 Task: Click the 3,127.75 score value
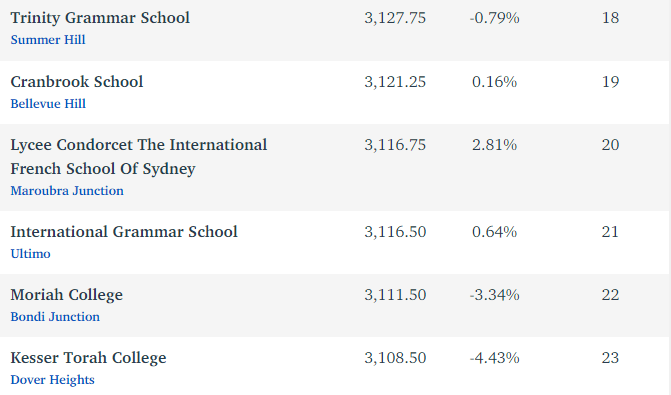395,18
